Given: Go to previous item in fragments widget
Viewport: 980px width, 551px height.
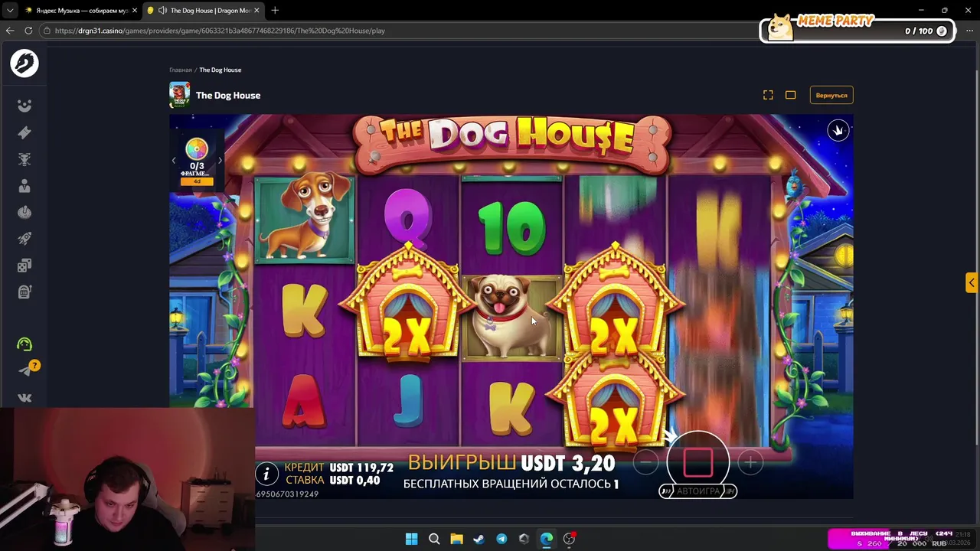Looking at the screenshot, I should pos(174,161).
